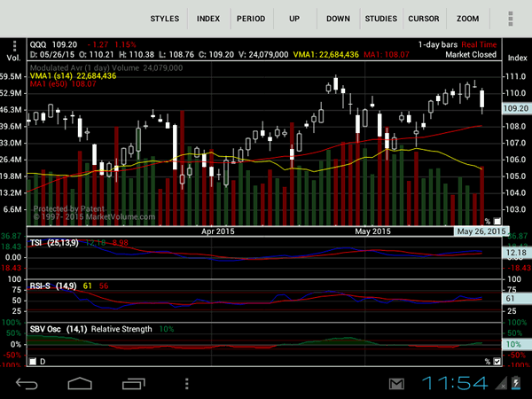Click the 59.5M volume axis label
Image resolution: width=532 pixels, height=399 pixels.
pyautogui.click(x=11, y=76)
